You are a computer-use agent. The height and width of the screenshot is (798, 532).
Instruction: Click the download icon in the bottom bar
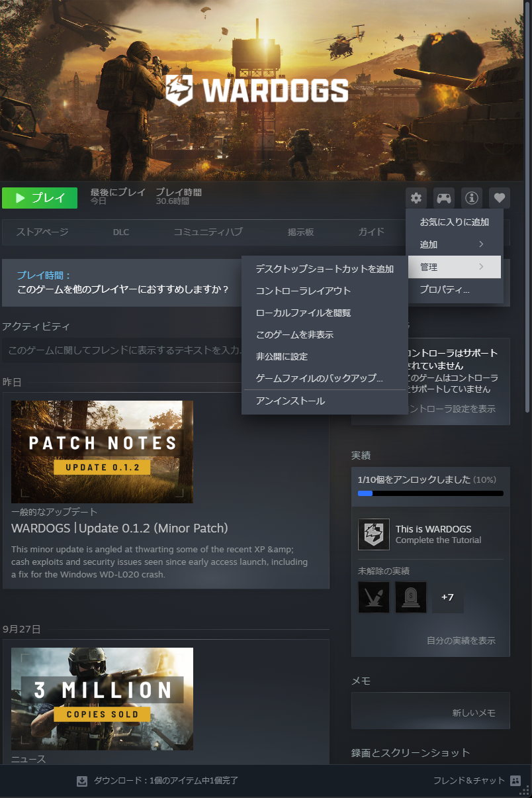(x=82, y=781)
